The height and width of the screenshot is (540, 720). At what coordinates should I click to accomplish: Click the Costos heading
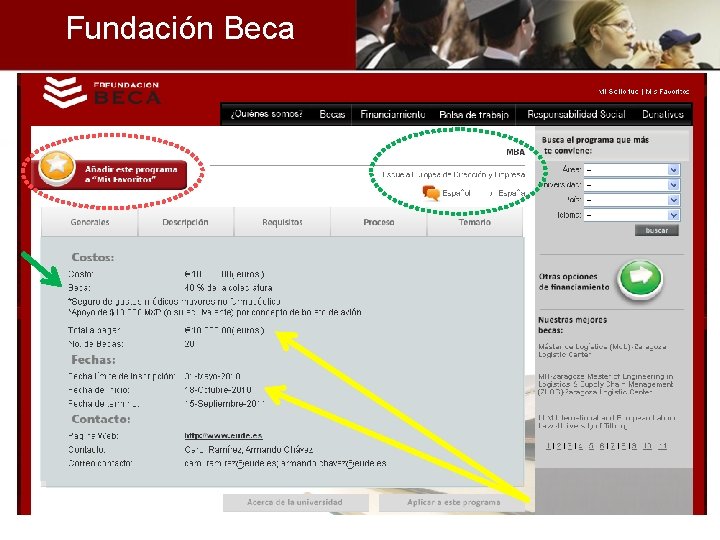tap(93, 258)
